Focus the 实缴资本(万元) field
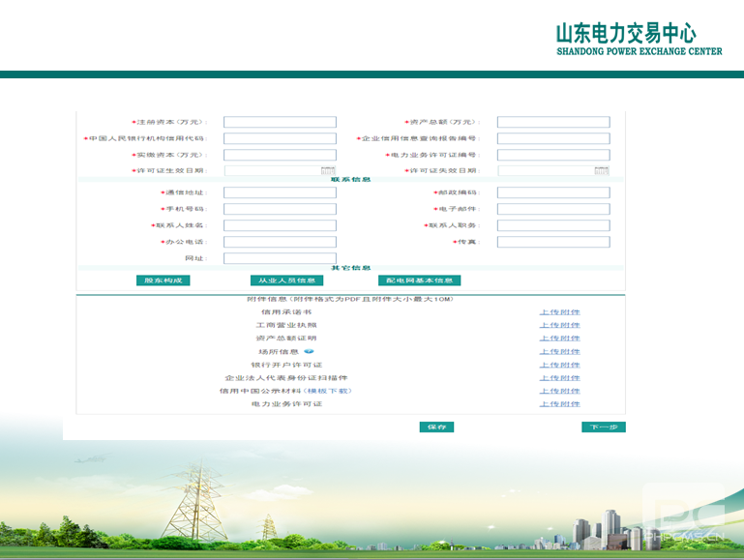Screen dimensions: 744x560 (x=280, y=155)
